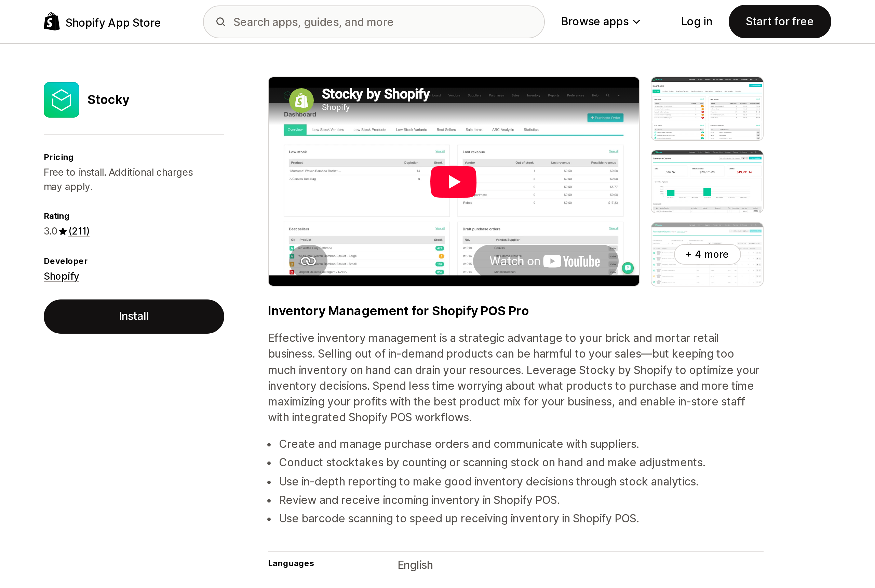Open the Purchase Orders chart thumbnail
The image size is (875, 588).
click(707, 182)
